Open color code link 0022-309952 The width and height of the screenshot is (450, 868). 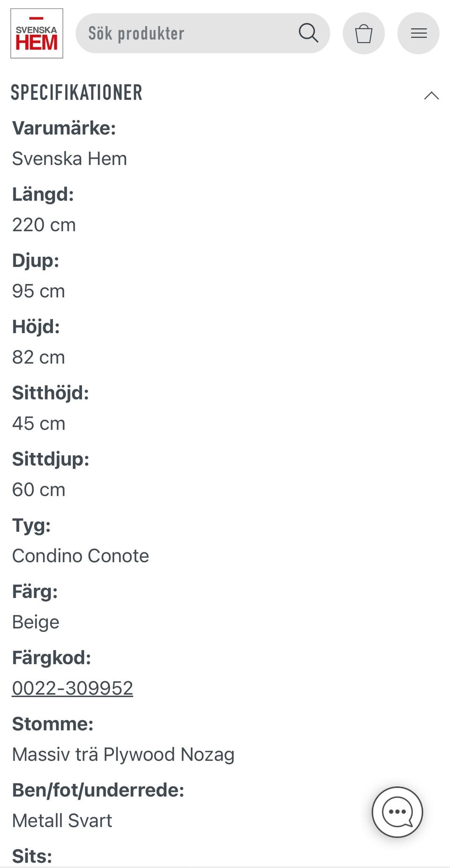pyautogui.click(x=73, y=688)
